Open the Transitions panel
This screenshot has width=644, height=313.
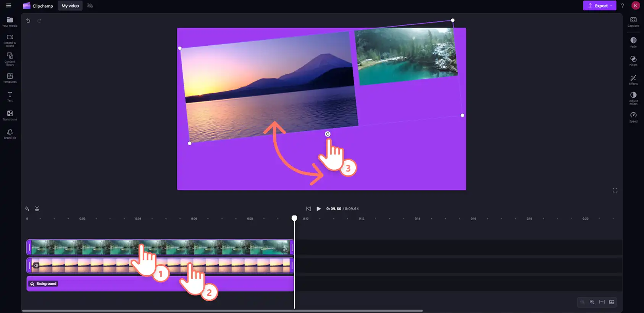[10, 115]
